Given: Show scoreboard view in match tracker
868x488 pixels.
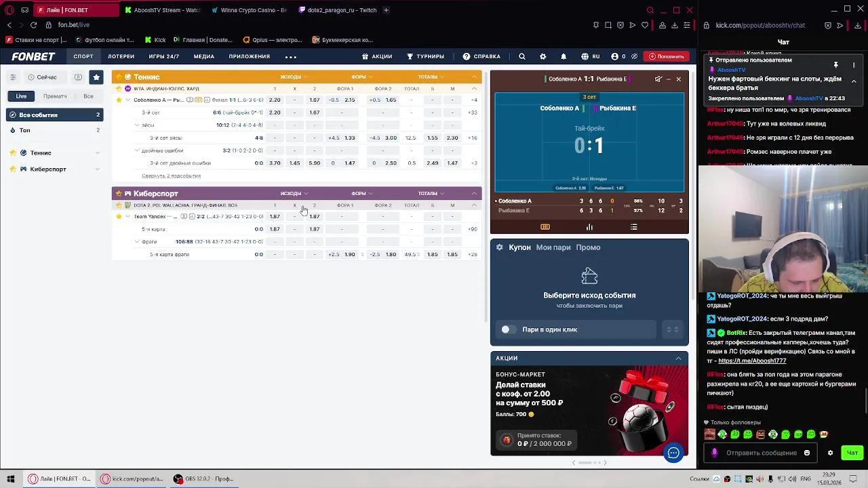Looking at the screenshot, I should coord(545,227).
